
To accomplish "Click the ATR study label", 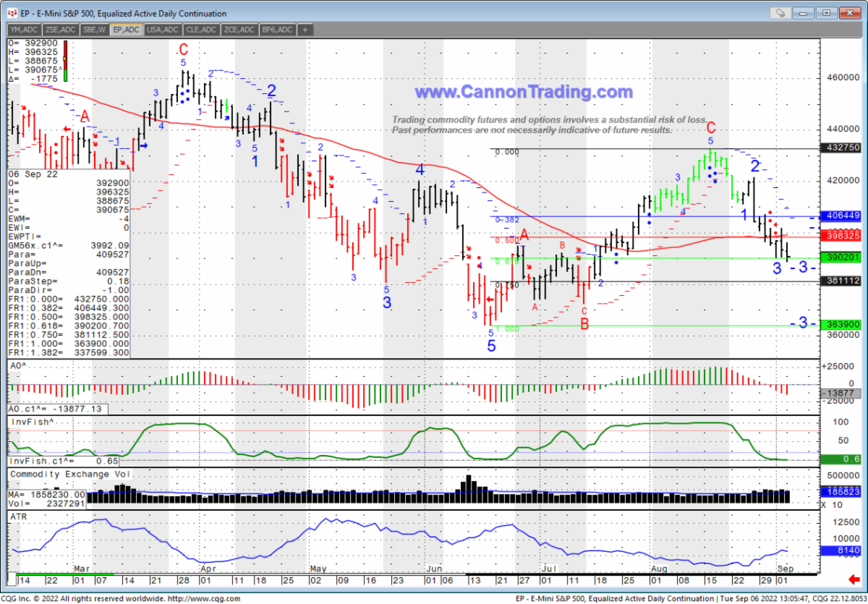I will (18, 516).
